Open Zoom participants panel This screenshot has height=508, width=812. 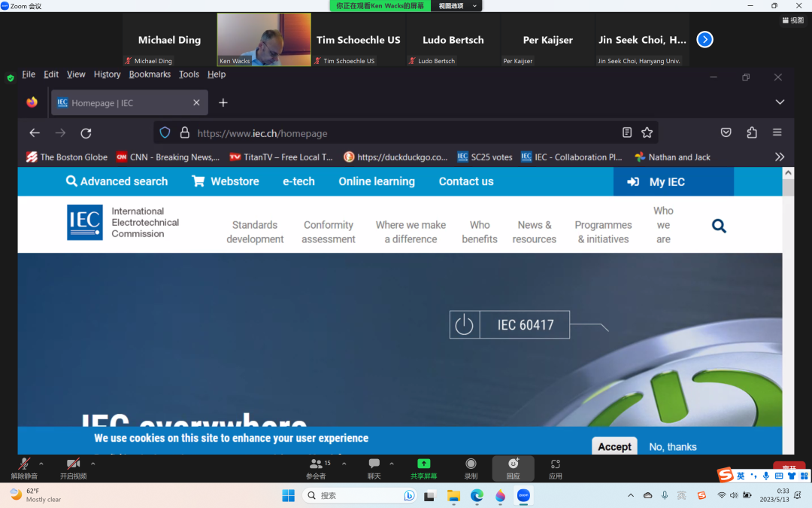[x=317, y=468]
